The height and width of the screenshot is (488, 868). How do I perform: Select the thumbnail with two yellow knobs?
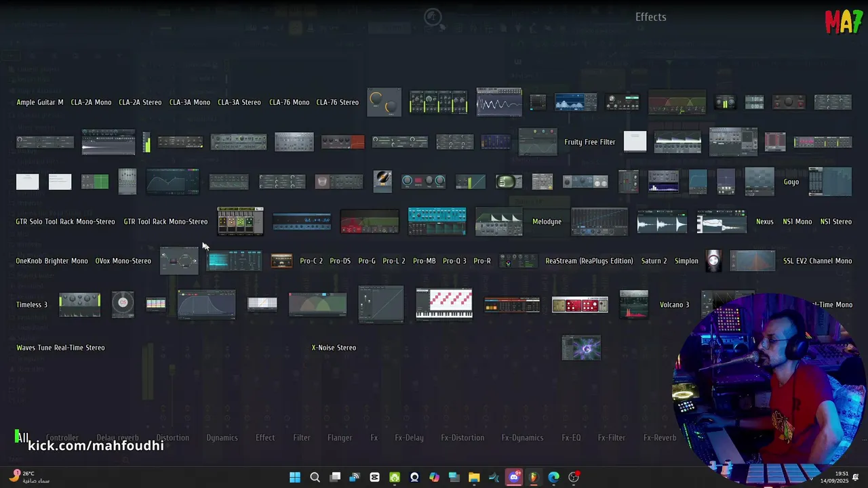[x=384, y=102]
